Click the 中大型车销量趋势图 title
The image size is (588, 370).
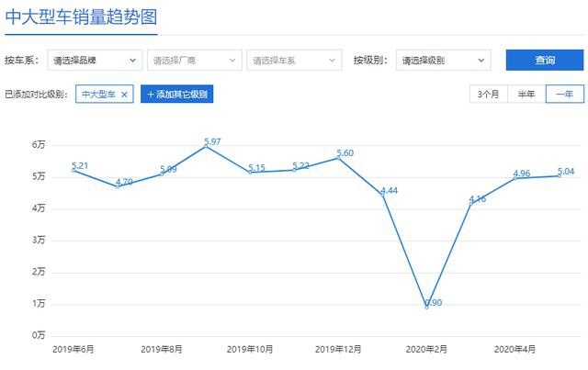coord(81,17)
